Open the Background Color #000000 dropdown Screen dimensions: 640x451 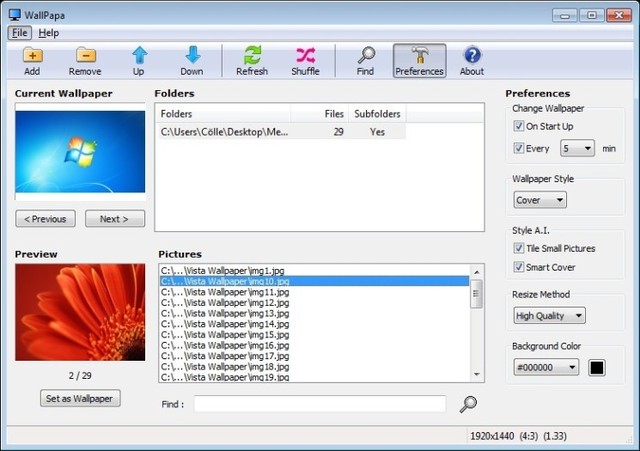[546, 367]
